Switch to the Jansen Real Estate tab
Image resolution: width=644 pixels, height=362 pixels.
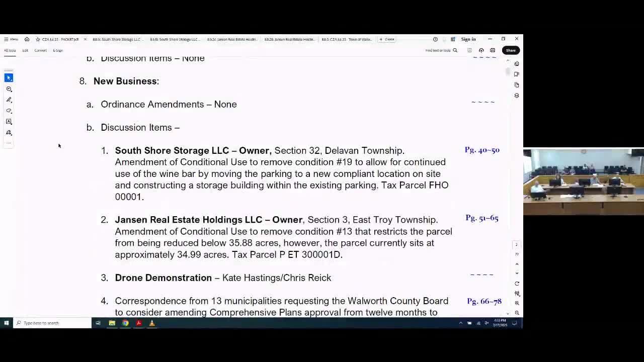click(x=232, y=39)
